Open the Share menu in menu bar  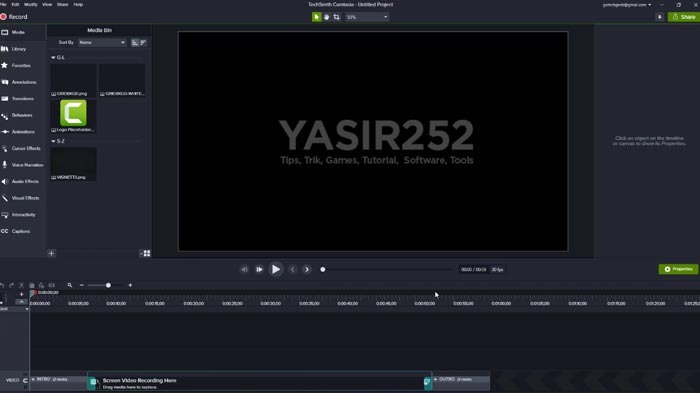[62, 4]
